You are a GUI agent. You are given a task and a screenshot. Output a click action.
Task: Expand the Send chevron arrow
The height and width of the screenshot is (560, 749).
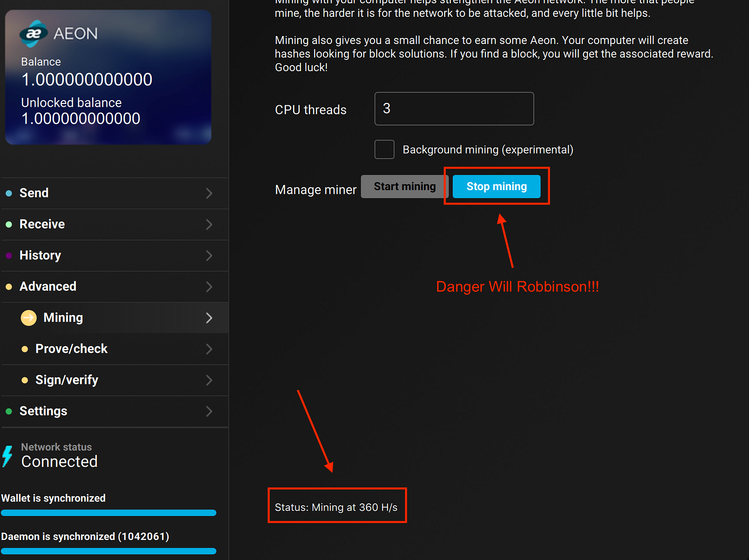[x=209, y=193]
